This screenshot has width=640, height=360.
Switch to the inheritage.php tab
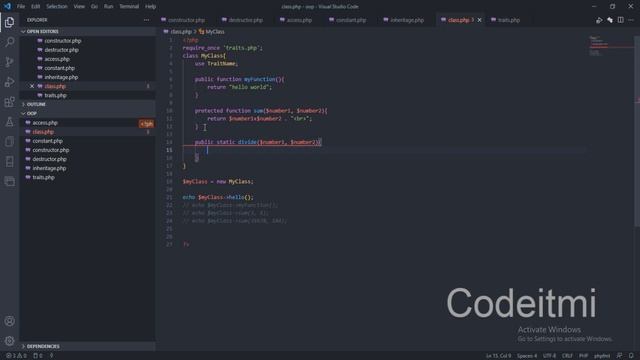click(x=407, y=20)
